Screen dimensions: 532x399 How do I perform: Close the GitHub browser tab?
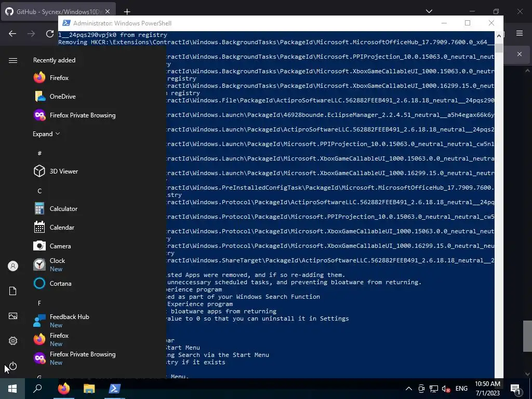click(107, 11)
